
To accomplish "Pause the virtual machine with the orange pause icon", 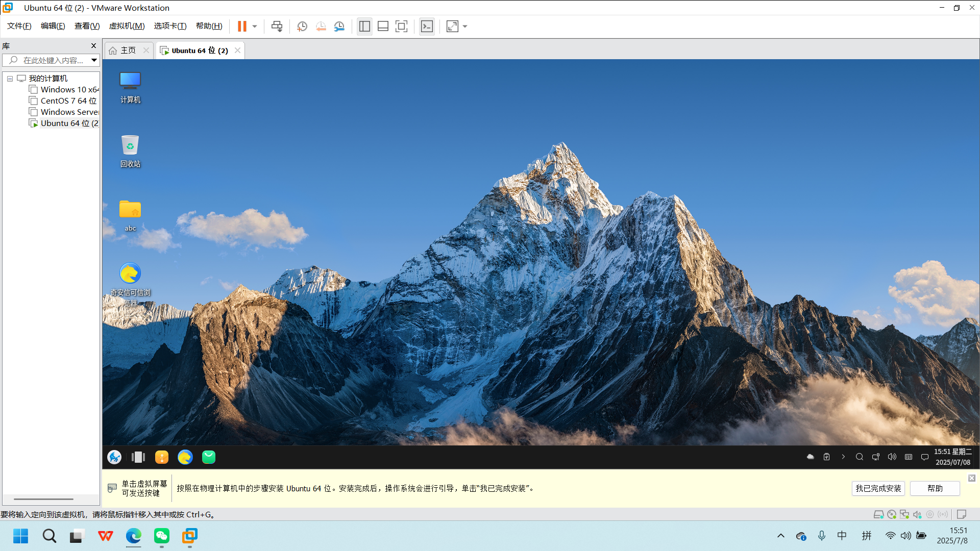I will [x=242, y=27].
